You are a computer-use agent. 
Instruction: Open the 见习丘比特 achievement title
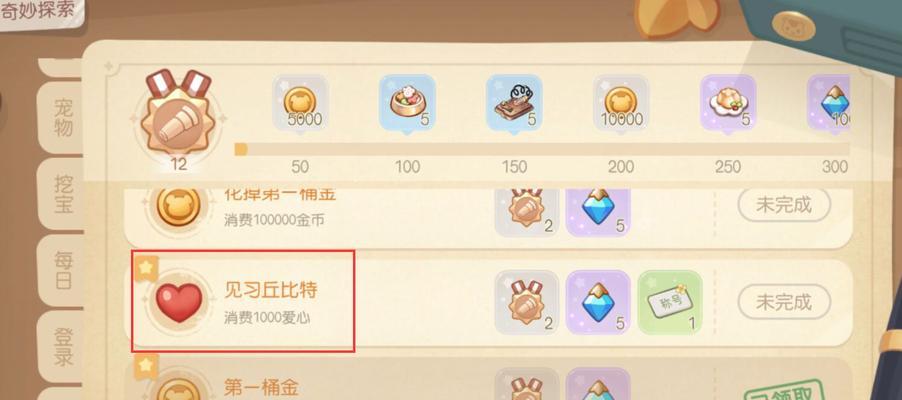pos(271,291)
